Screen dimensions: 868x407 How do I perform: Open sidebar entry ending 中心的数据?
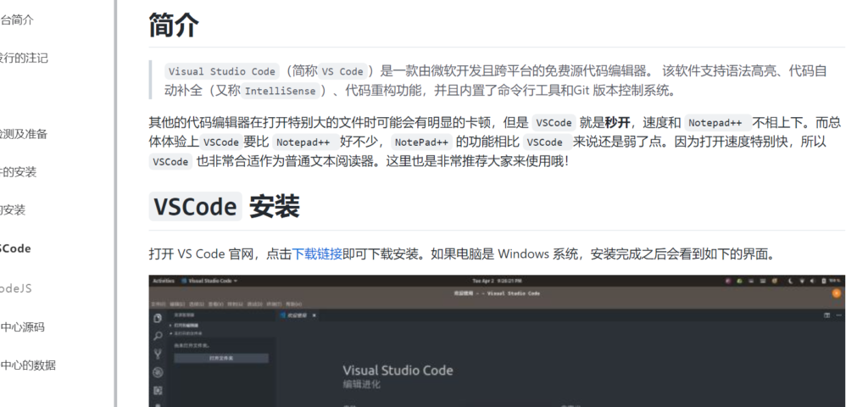coord(28,365)
